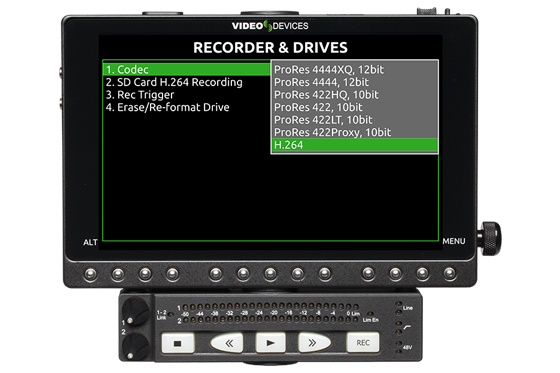Select the Codec menu entry
This screenshot has width=560, height=373.
pyautogui.click(x=187, y=69)
